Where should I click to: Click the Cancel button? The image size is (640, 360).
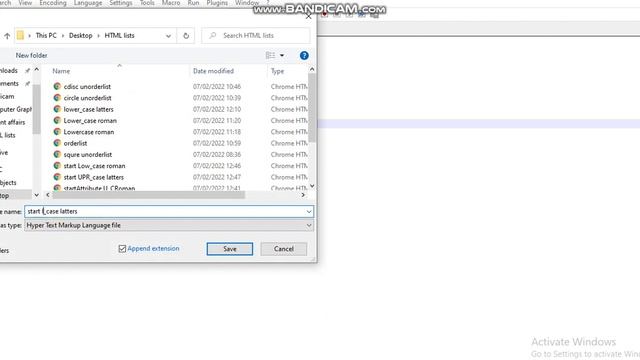[284, 249]
